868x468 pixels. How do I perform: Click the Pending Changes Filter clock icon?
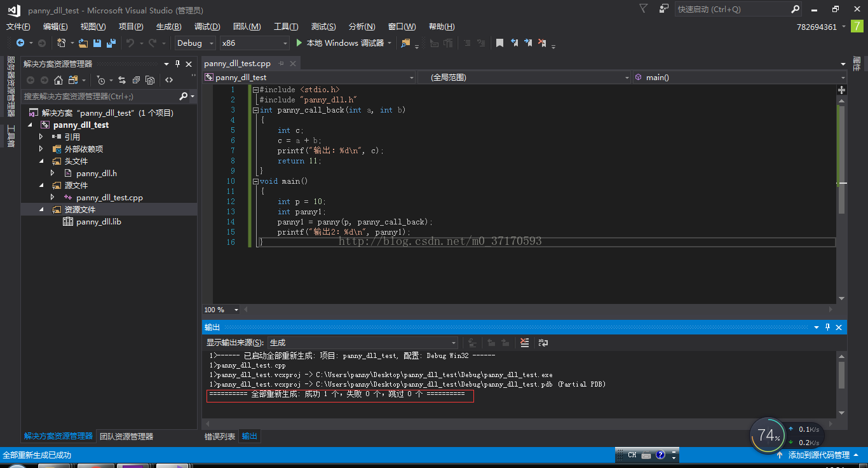pos(100,80)
